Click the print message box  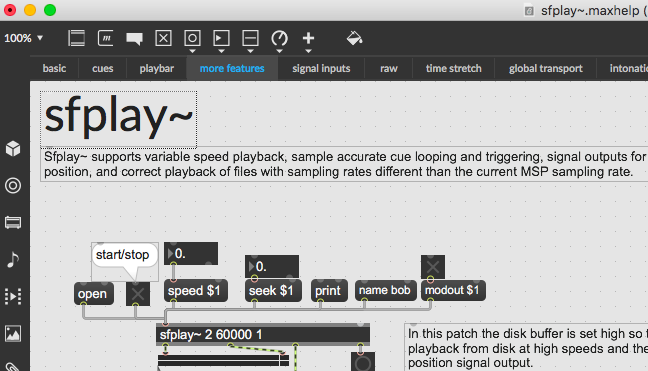point(329,291)
